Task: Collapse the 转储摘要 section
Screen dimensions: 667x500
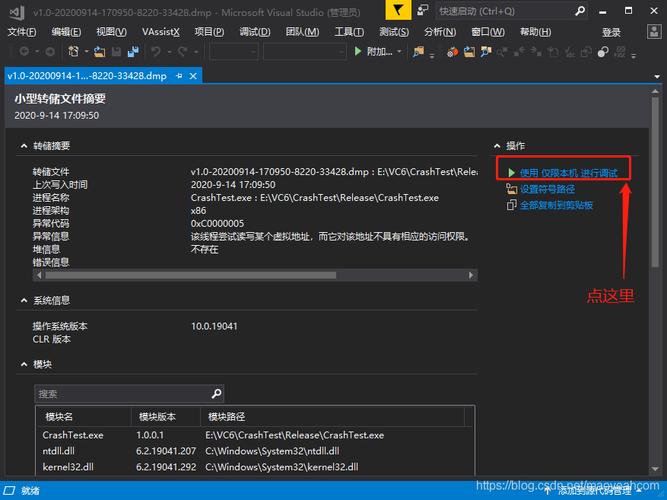Action: click(24, 146)
